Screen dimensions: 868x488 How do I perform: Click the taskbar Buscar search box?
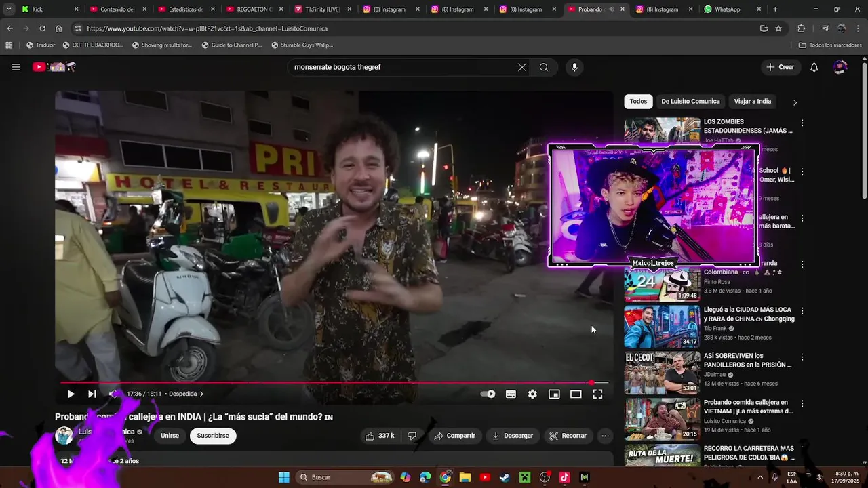[x=346, y=477]
